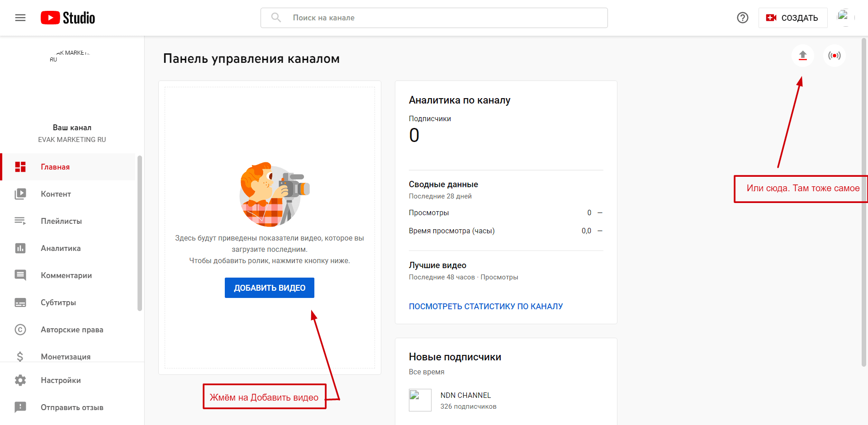Click the YouTube Studio logo

(68, 18)
